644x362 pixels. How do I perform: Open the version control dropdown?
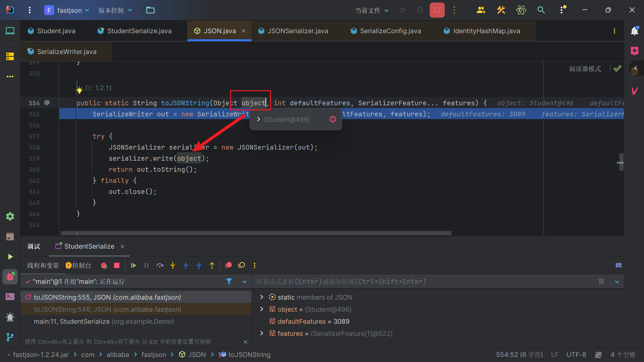click(115, 10)
